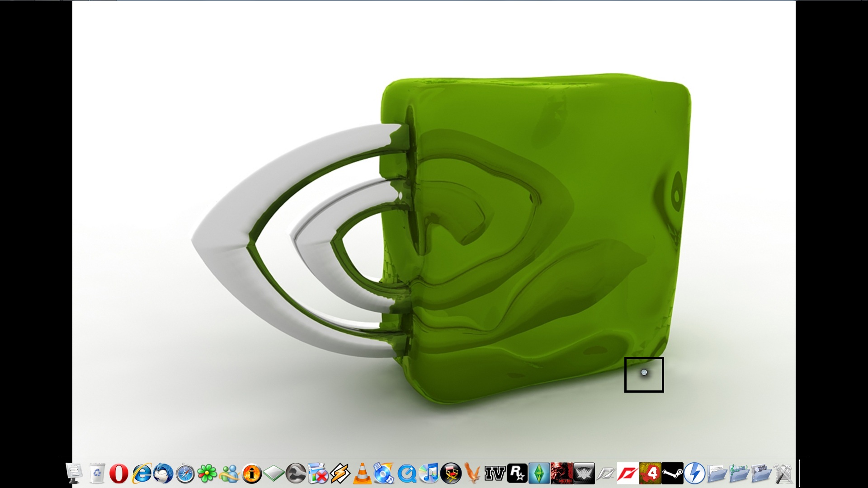Open Steam from the dock
The image size is (868, 488).
(672, 473)
